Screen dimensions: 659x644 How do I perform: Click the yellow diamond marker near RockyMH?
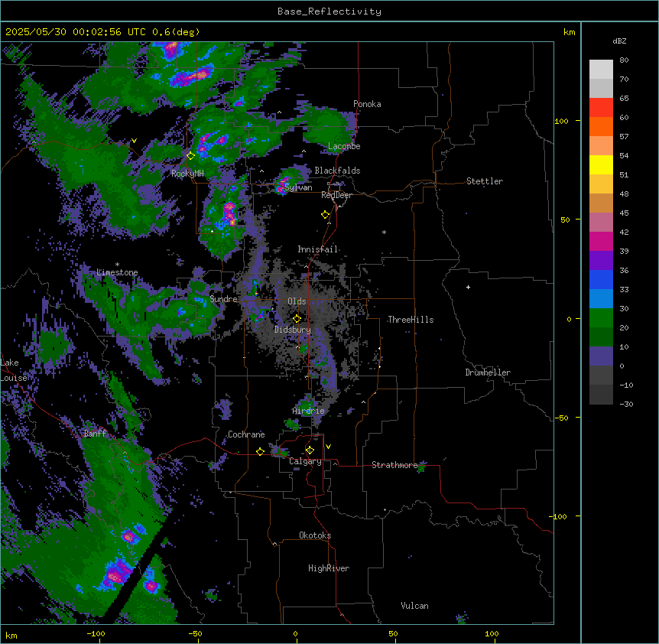[x=190, y=155]
